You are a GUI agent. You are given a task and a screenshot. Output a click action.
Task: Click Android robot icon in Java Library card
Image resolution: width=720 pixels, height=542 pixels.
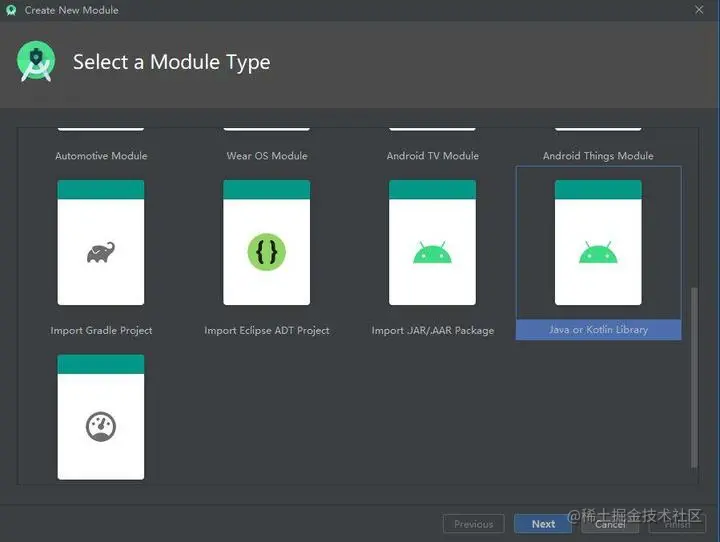coord(598,252)
